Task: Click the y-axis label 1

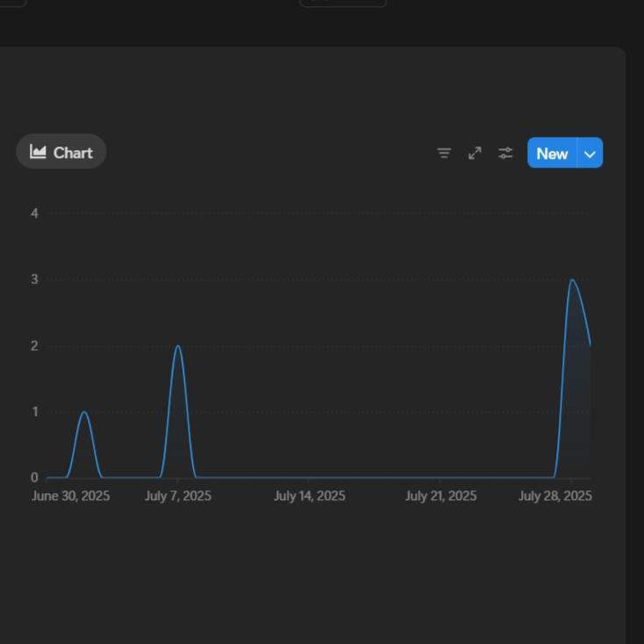Action: pos(34,411)
